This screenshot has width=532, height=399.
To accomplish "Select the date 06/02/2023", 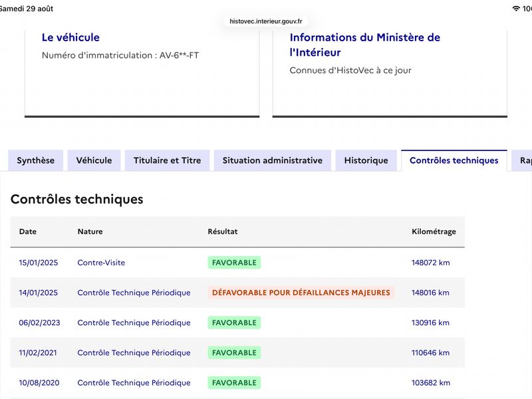I will (x=39, y=323).
